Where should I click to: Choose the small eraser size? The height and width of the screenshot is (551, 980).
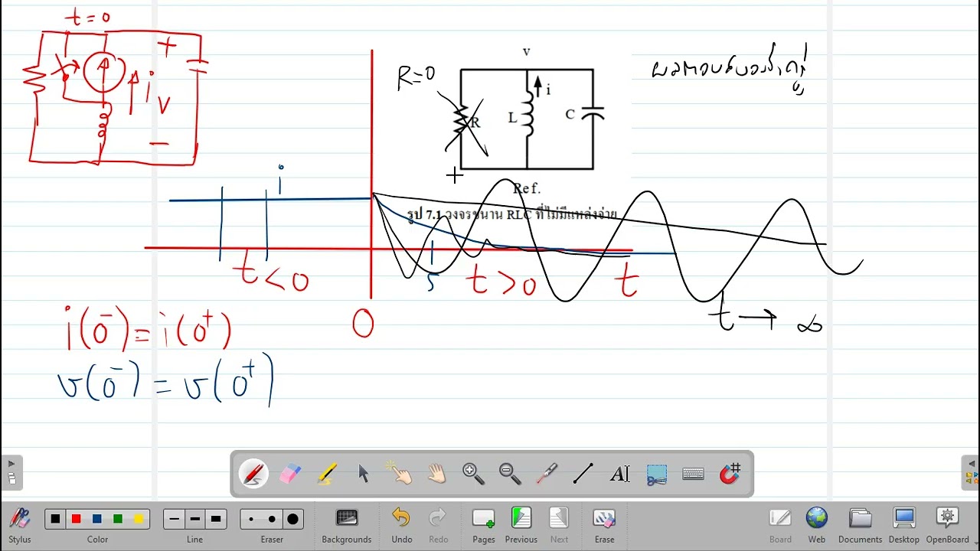click(x=251, y=519)
